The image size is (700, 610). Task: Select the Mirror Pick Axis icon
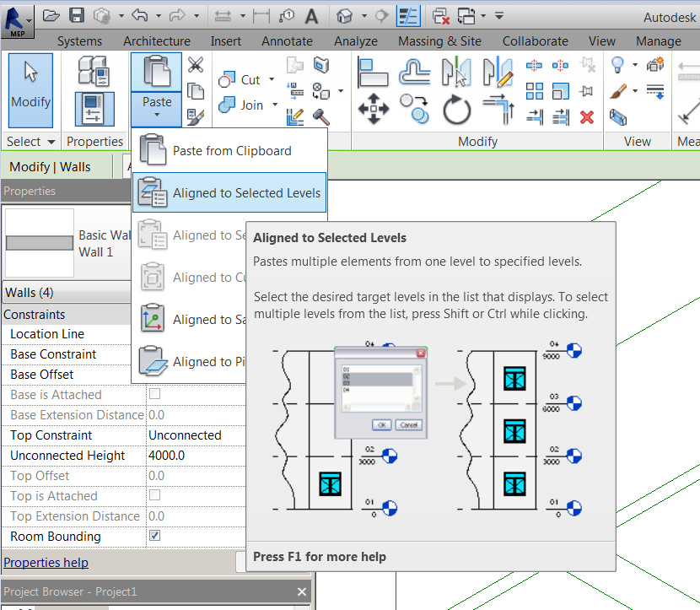coord(456,73)
